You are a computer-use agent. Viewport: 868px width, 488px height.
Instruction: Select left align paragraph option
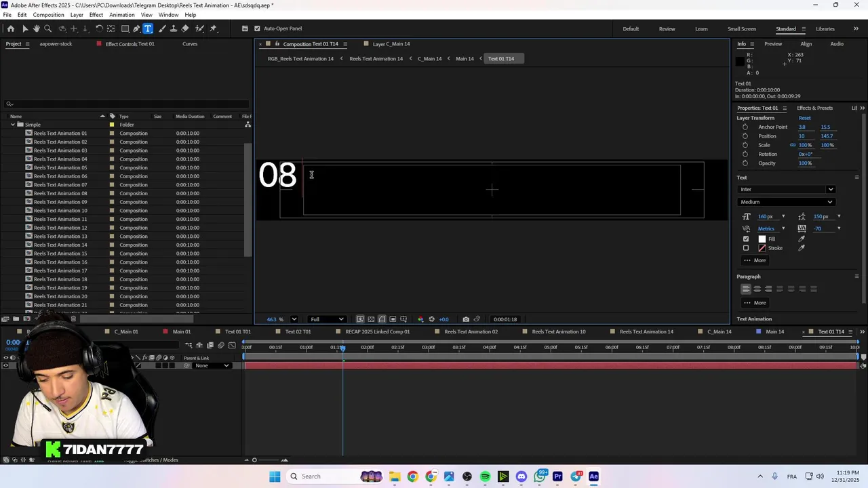click(746, 289)
